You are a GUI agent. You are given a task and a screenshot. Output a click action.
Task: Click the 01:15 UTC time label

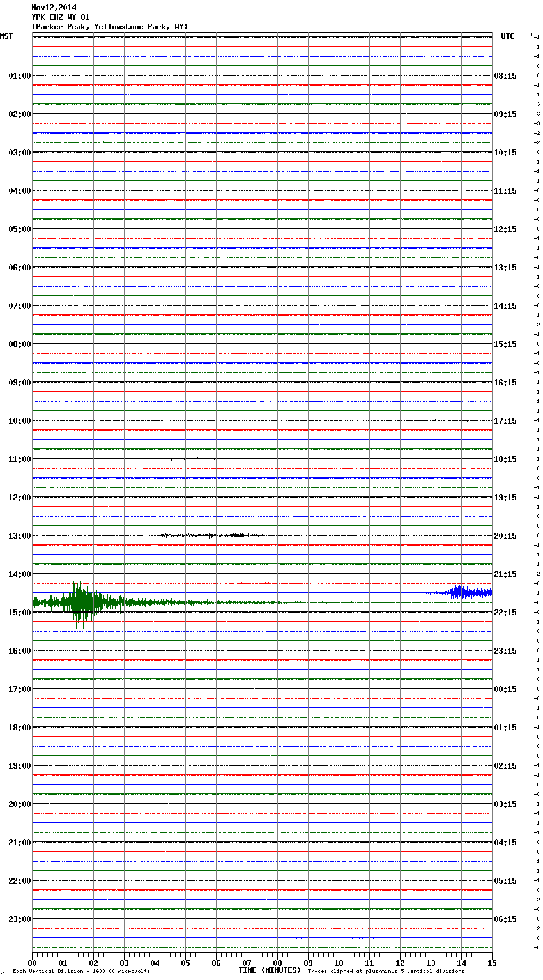click(505, 728)
